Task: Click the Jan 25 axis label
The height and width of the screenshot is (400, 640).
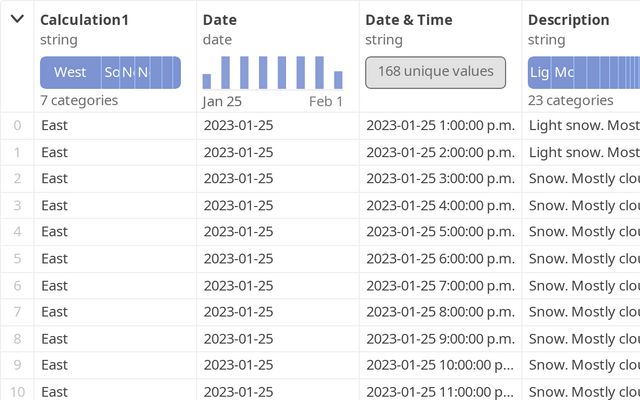Action: pos(222,102)
